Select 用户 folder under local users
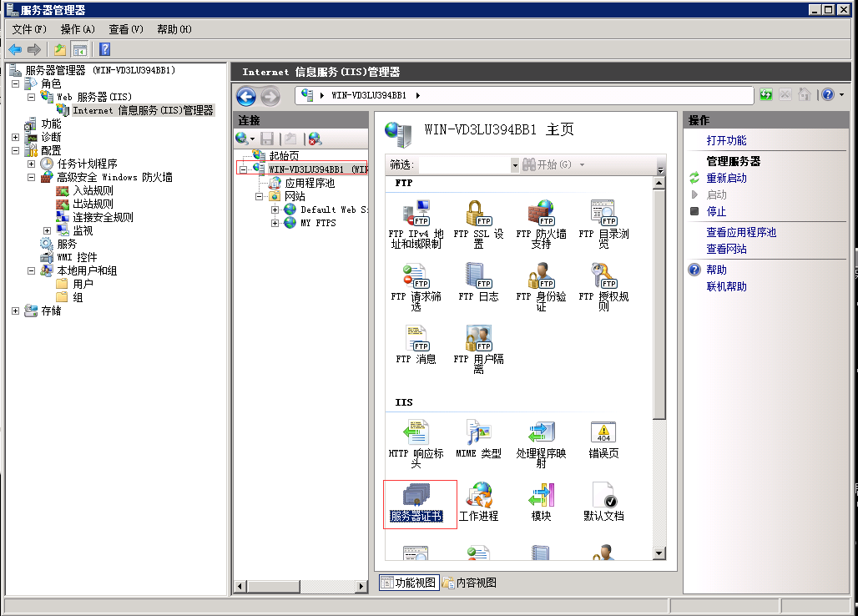Viewport: 858px width, 616px height. coord(83,284)
